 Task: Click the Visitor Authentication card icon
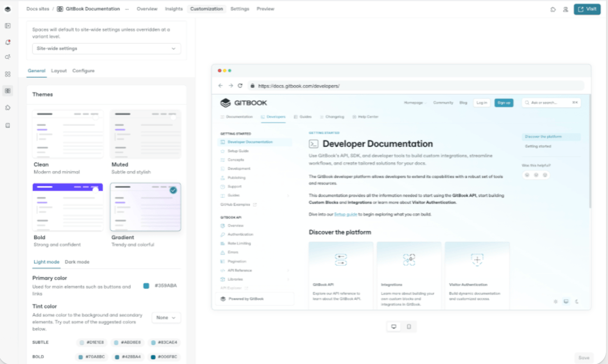477,260
